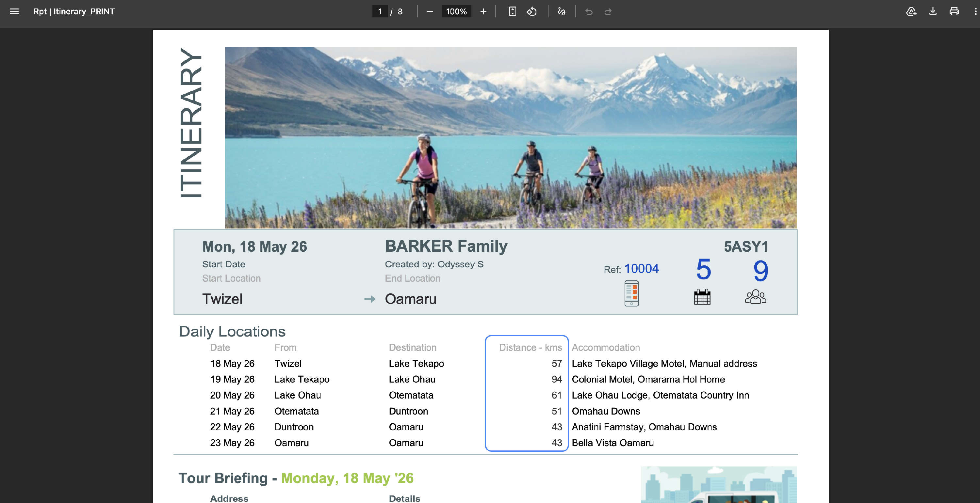Click the fit to page icon
Screen dimensions: 980x503
click(x=512, y=11)
